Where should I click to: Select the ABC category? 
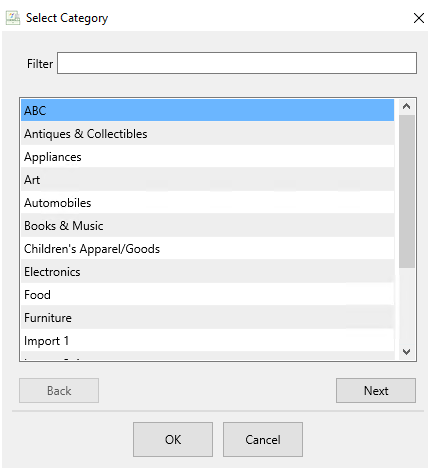point(207,110)
